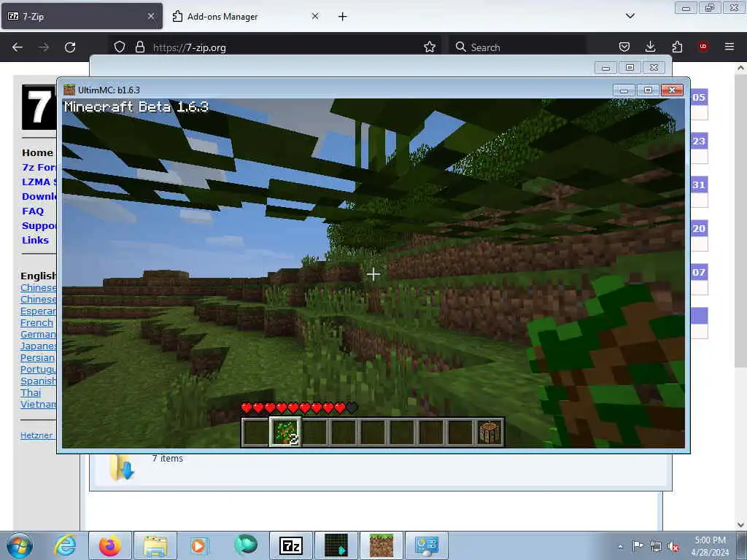Open the 7z taskbar button

coord(291,545)
